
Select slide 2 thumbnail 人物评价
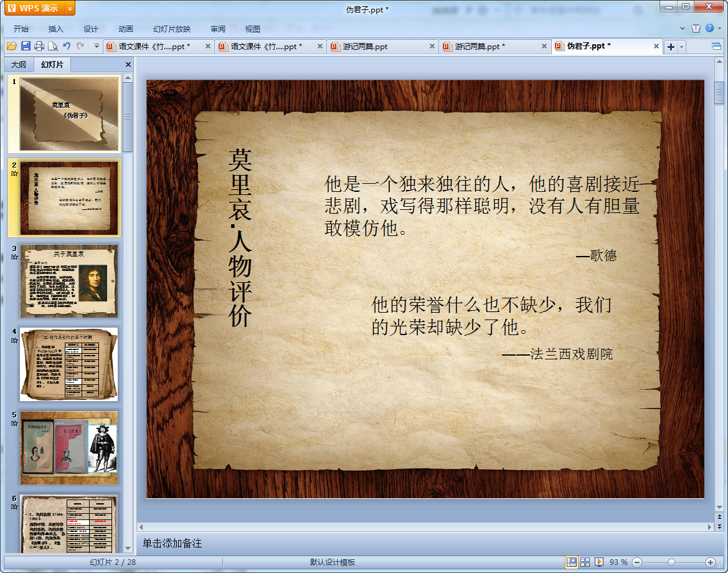(x=69, y=197)
